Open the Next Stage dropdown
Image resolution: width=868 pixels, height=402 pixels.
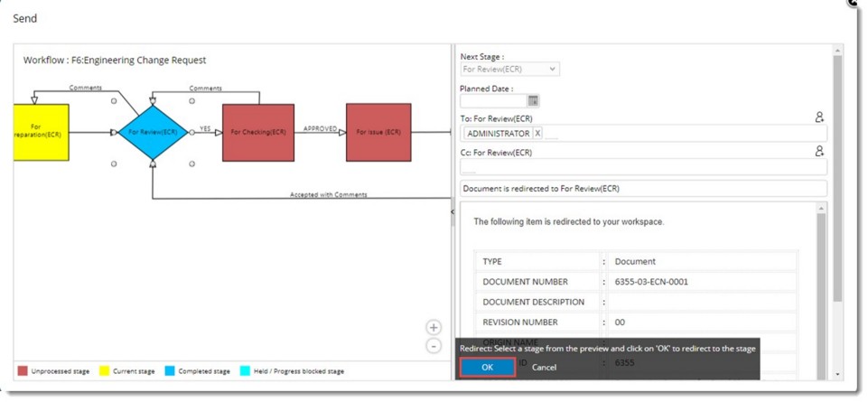click(509, 69)
